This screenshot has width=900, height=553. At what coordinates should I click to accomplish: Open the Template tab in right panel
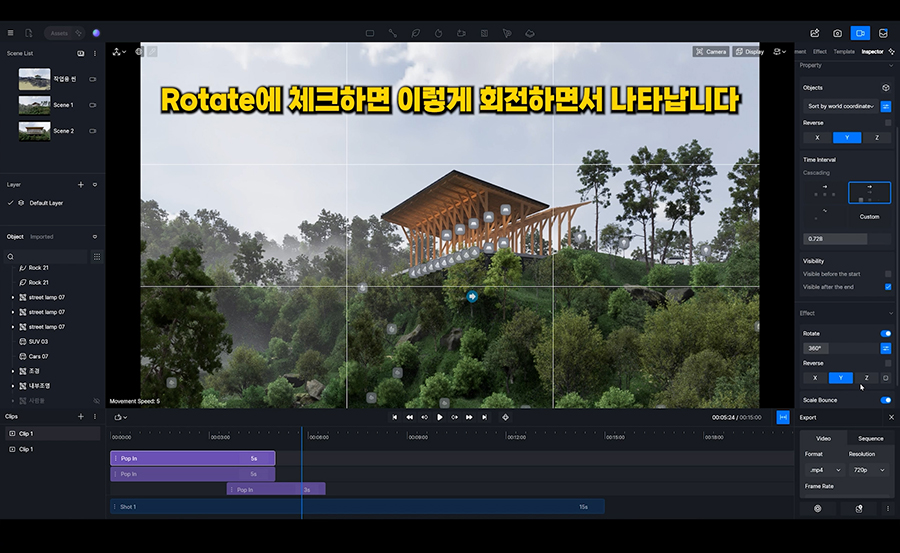[x=844, y=52]
